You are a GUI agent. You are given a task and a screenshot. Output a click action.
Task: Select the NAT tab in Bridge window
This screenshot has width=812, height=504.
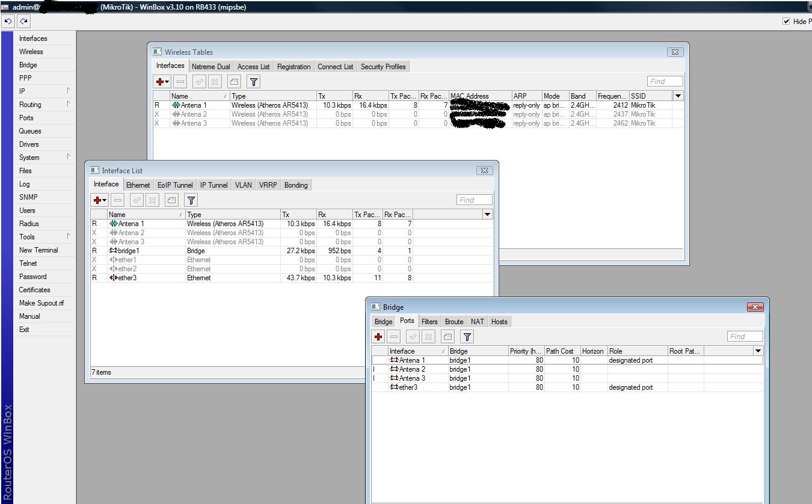point(478,322)
